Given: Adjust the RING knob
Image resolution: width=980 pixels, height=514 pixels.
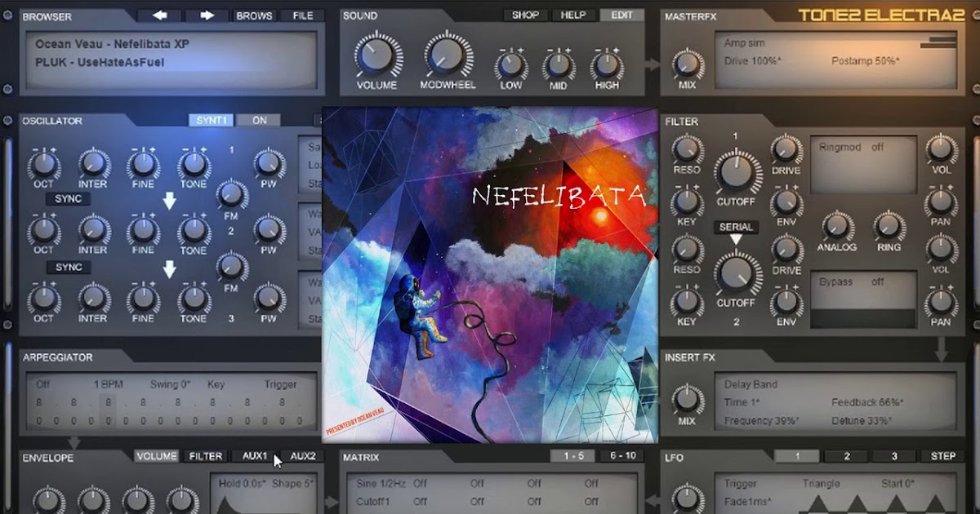Looking at the screenshot, I should (x=889, y=226).
